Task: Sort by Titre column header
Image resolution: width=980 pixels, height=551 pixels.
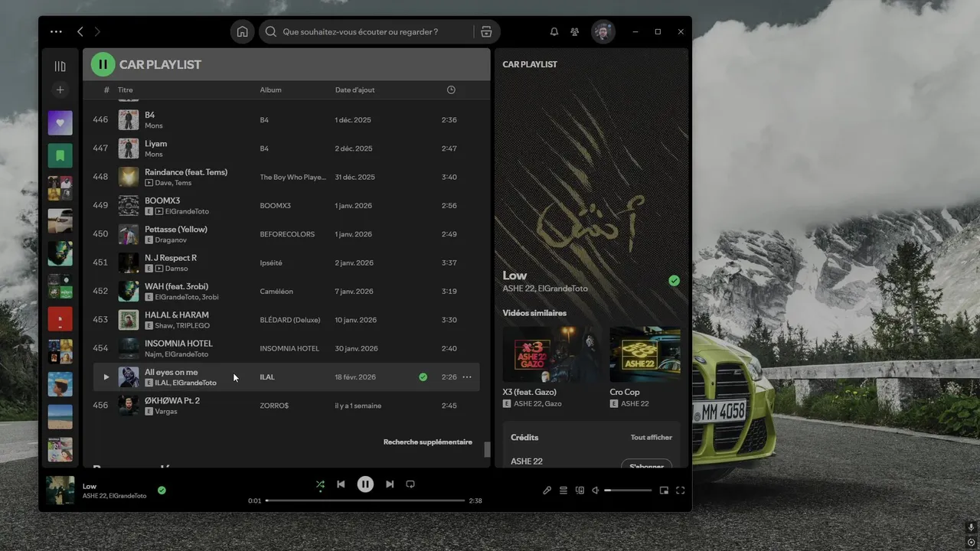Action: coord(125,90)
